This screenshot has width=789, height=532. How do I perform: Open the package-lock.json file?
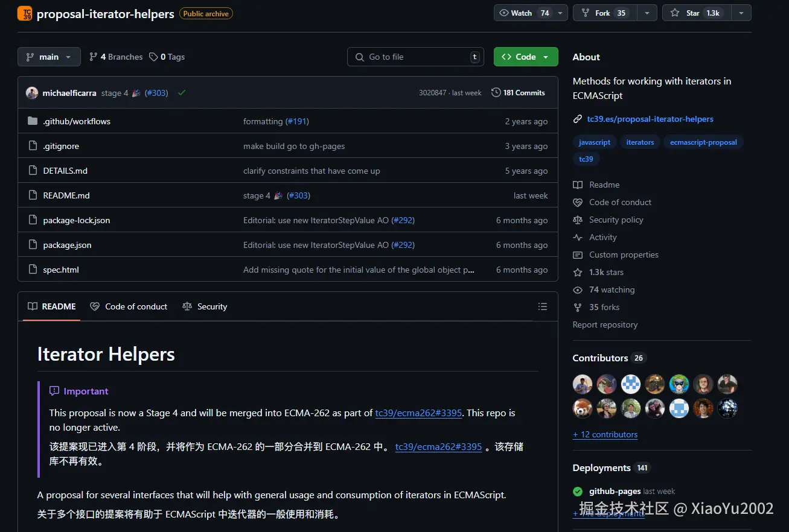(77, 220)
